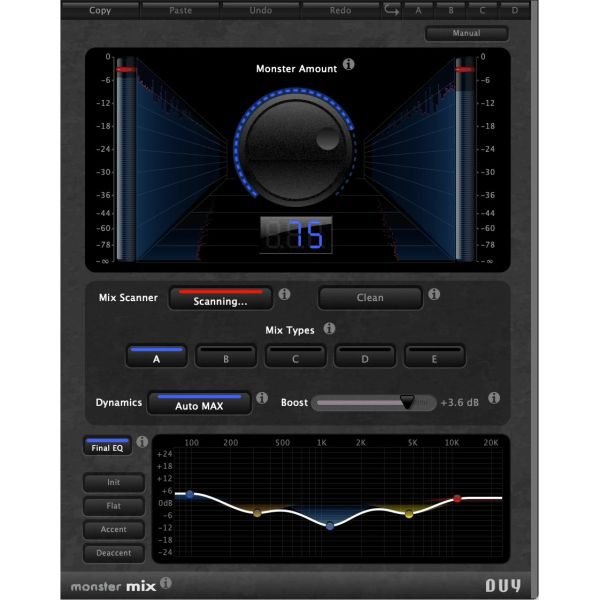Image resolution: width=600 pixels, height=600 pixels.
Task: Select Mix Type A
Action: (157, 356)
